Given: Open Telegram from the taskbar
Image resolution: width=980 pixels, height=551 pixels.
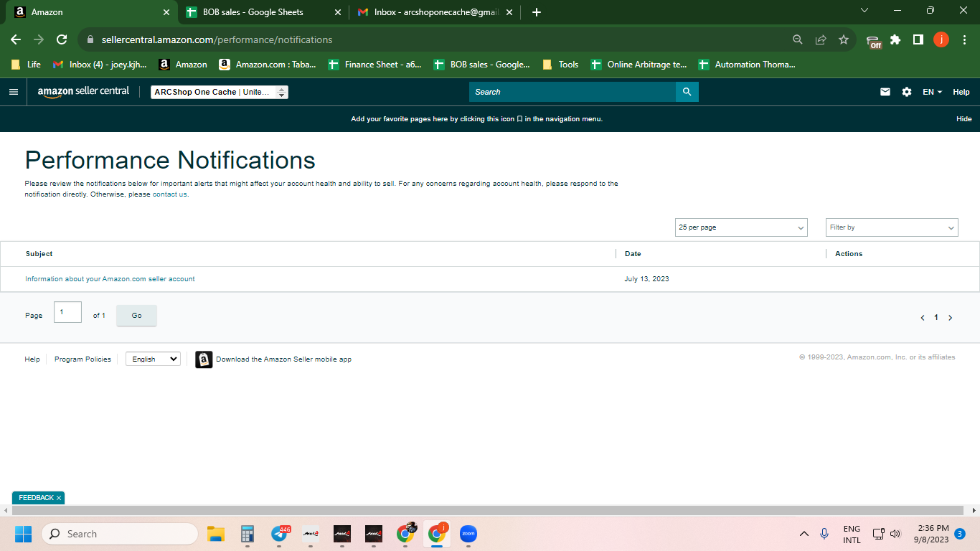Looking at the screenshot, I should click(x=279, y=534).
